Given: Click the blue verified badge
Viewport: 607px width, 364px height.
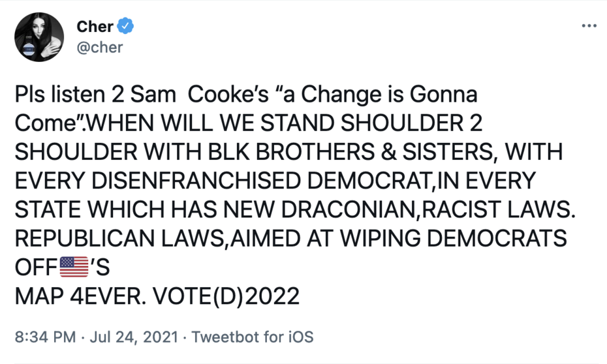Looking at the screenshot, I should [126, 26].
